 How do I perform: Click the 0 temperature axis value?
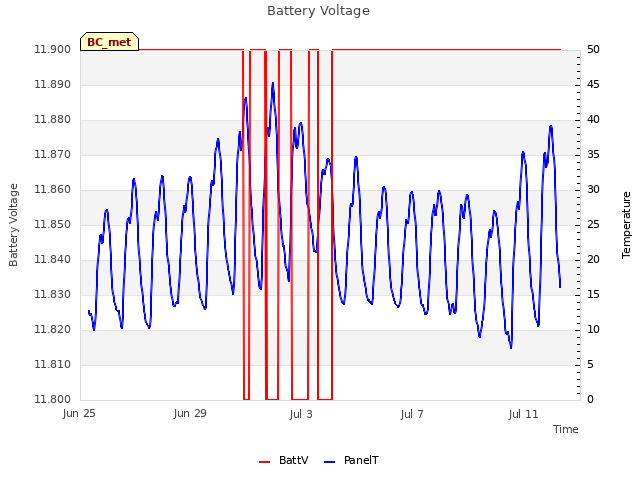[590, 400]
